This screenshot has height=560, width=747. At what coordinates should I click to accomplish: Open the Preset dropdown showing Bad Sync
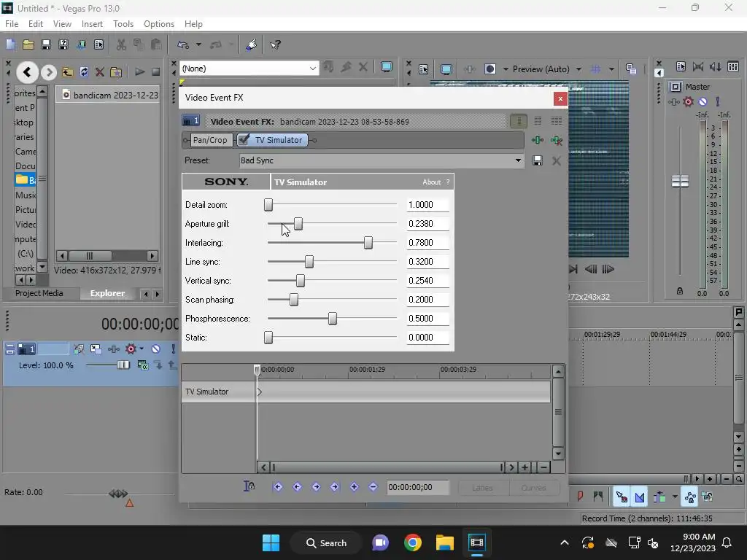click(519, 160)
